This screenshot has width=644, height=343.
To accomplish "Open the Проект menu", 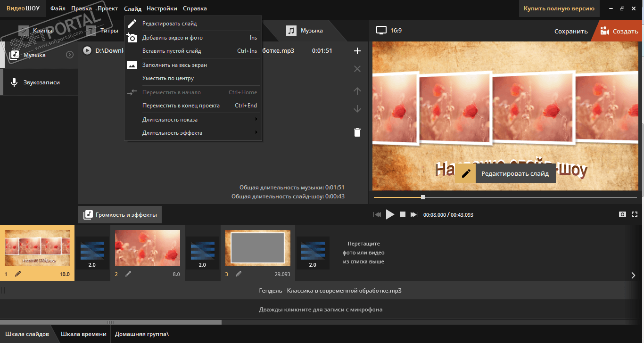I will point(108,8).
